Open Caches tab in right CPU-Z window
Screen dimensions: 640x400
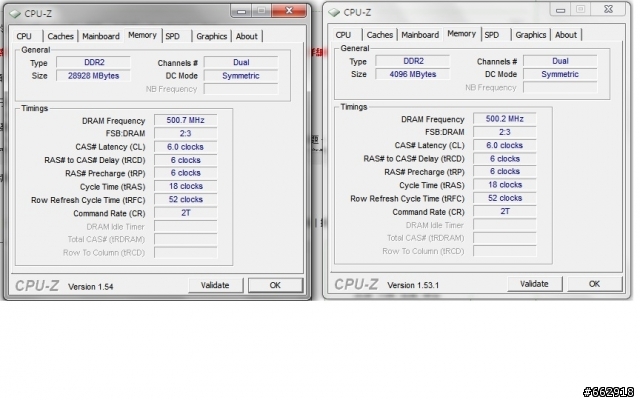tap(380, 35)
